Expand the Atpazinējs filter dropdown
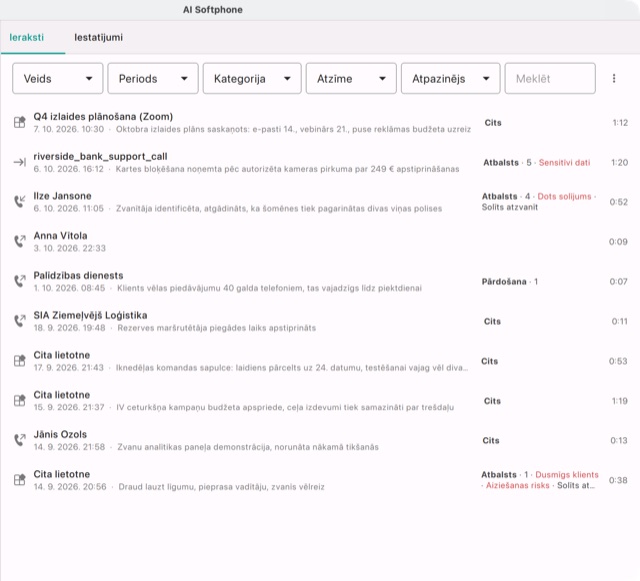 point(451,78)
